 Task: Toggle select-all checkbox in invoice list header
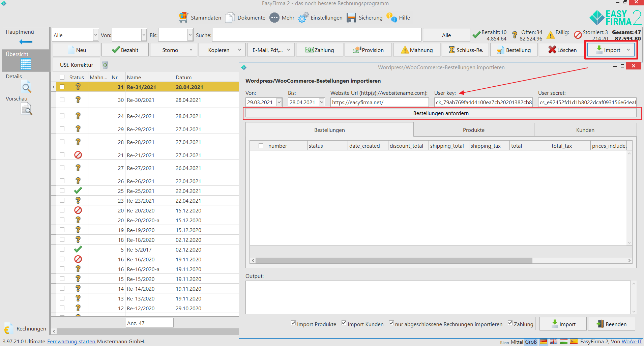click(x=62, y=77)
